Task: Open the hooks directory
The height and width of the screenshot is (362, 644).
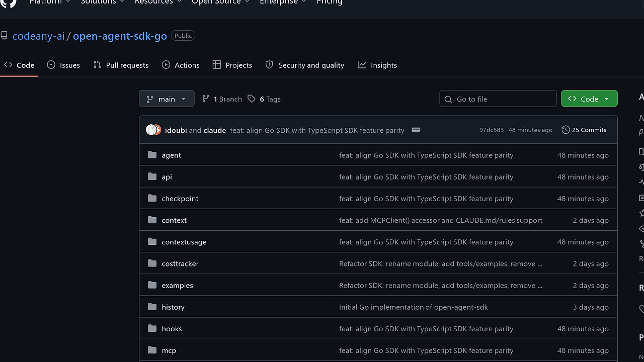Action: pyautogui.click(x=172, y=329)
